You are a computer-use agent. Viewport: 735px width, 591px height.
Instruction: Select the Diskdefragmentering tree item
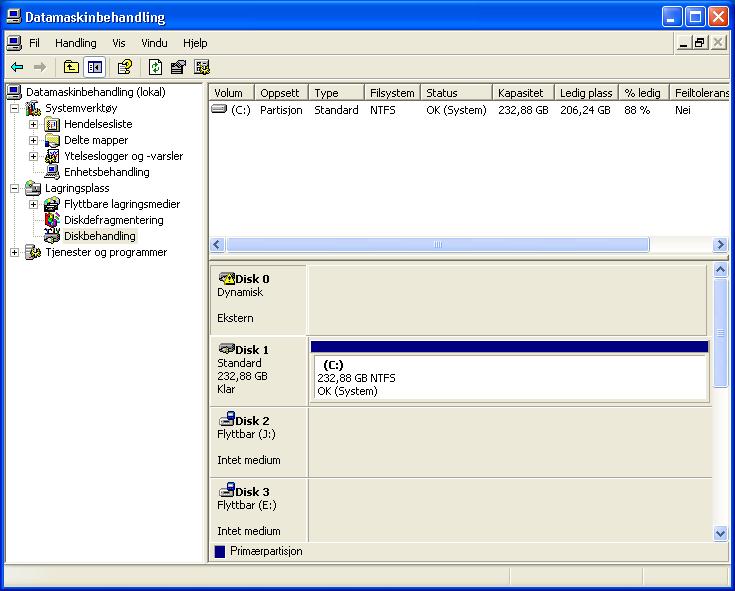pos(113,220)
